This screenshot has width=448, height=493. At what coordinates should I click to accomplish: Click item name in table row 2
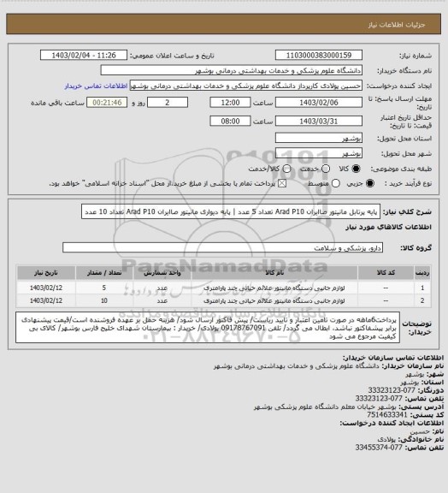point(274,300)
